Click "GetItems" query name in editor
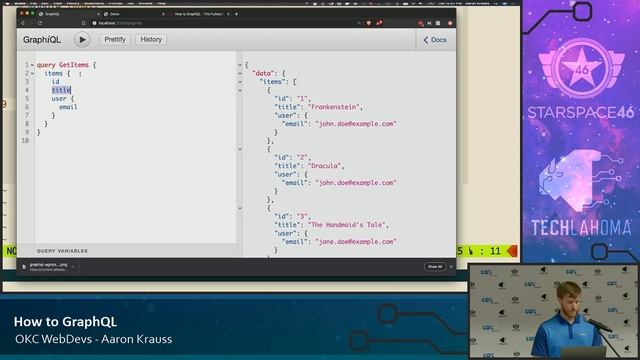Viewport: 640px width, 360px height. point(74,65)
